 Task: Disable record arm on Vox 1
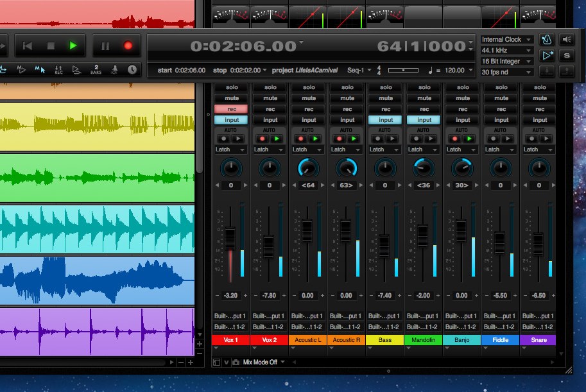(x=232, y=109)
